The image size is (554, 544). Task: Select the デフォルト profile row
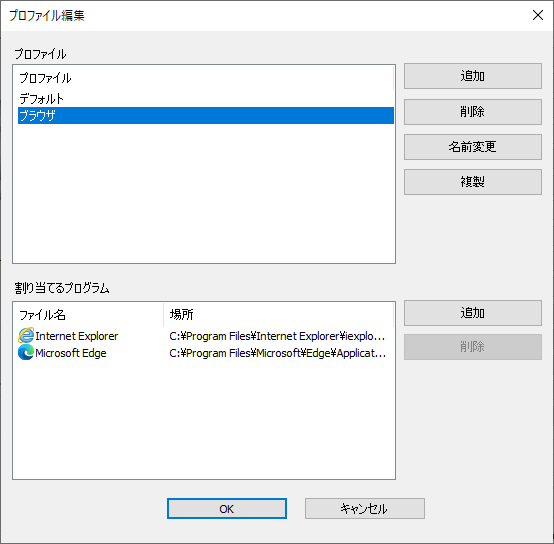[206, 99]
